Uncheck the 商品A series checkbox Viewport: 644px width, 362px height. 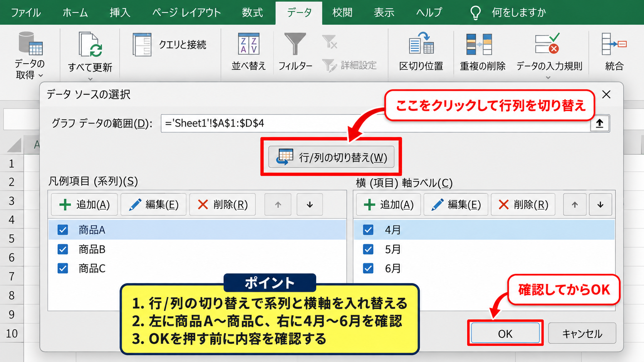[x=63, y=230]
